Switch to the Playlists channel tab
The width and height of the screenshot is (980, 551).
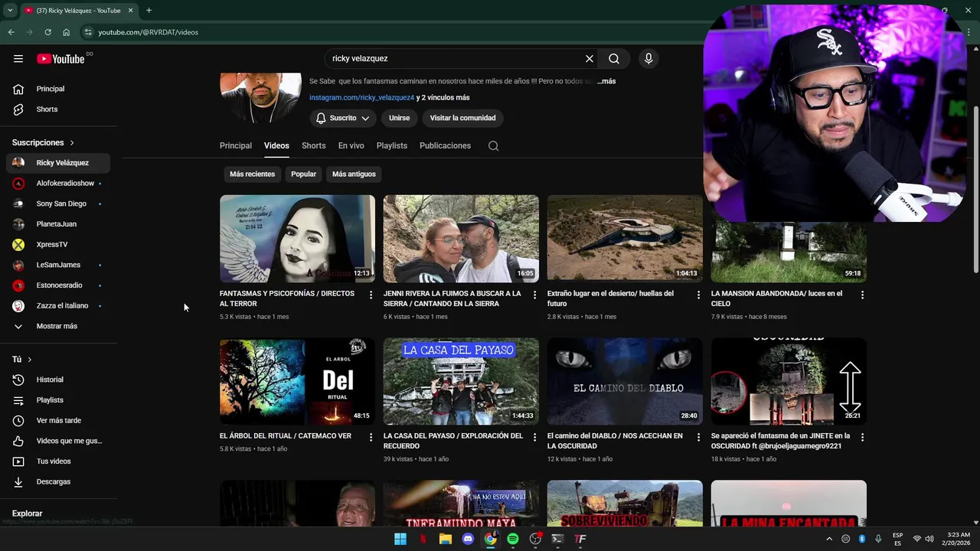pyautogui.click(x=392, y=145)
